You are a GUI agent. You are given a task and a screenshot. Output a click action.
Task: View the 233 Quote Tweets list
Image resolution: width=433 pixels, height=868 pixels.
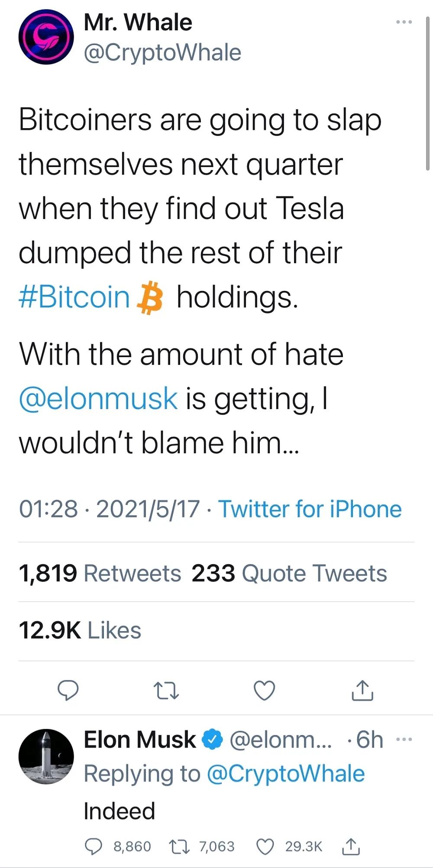point(289,573)
